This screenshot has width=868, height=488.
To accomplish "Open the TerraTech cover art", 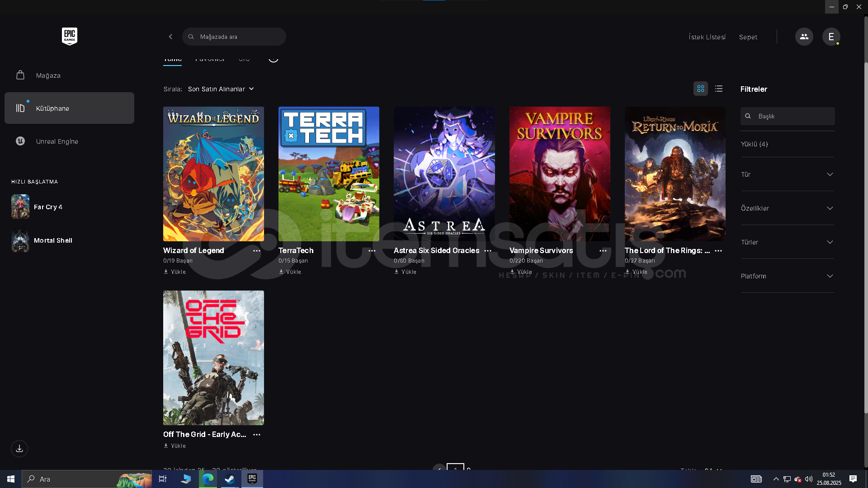I will [x=329, y=174].
